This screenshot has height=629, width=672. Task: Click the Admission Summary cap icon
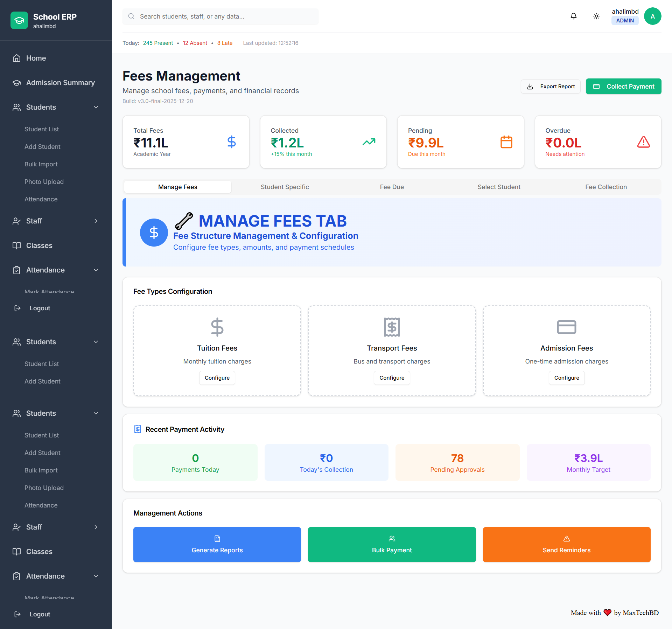tap(16, 83)
